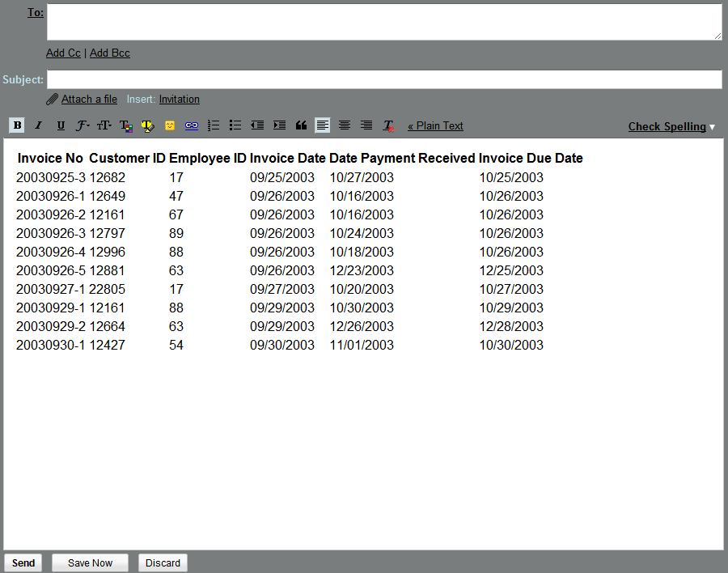The image size is (728, 573).
Task: Click the Invoice No header text
Action: point(50,158)
